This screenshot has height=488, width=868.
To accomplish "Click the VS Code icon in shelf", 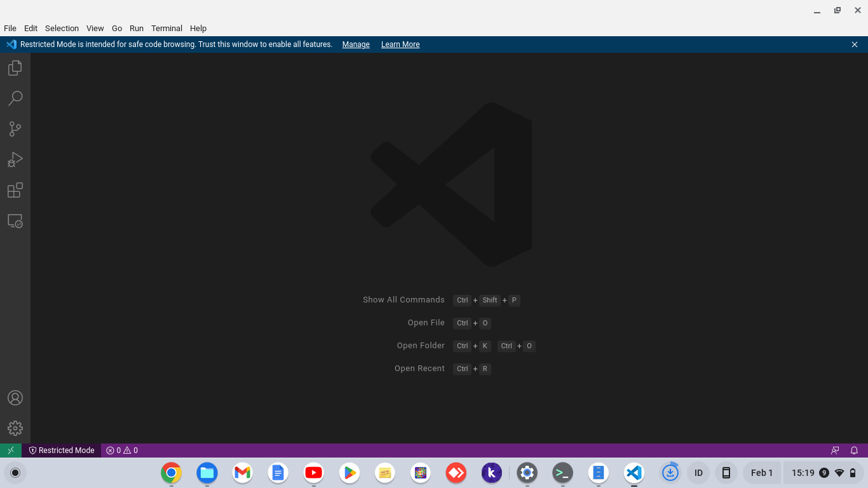I will tap(634, 473).
